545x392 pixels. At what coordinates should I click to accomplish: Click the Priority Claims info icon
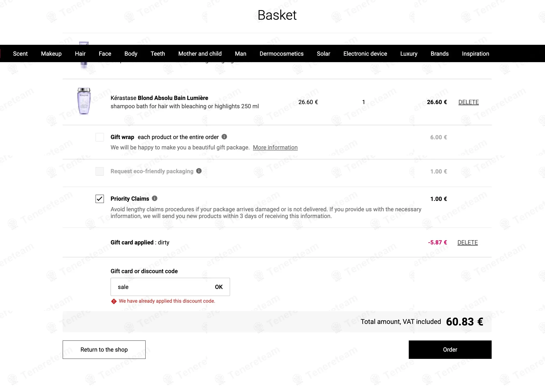click(x=155, y=198)
